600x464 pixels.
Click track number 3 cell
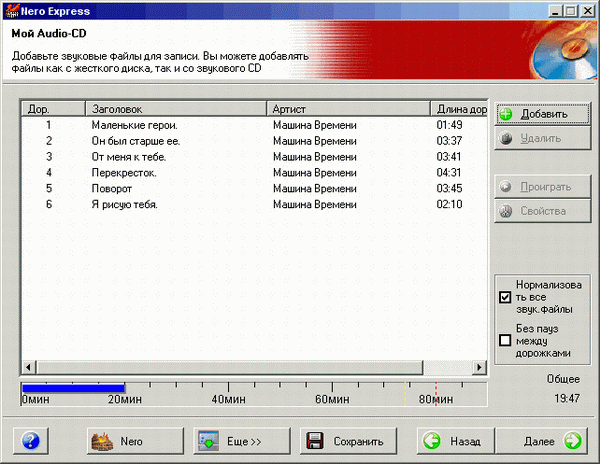coord(49,157)
